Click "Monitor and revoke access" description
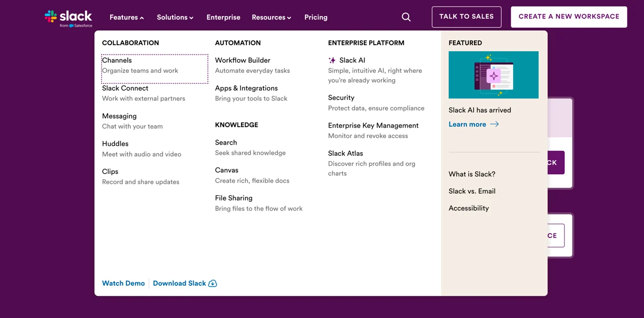This screenshot has width=644, height=318. (x=368, y=136)
